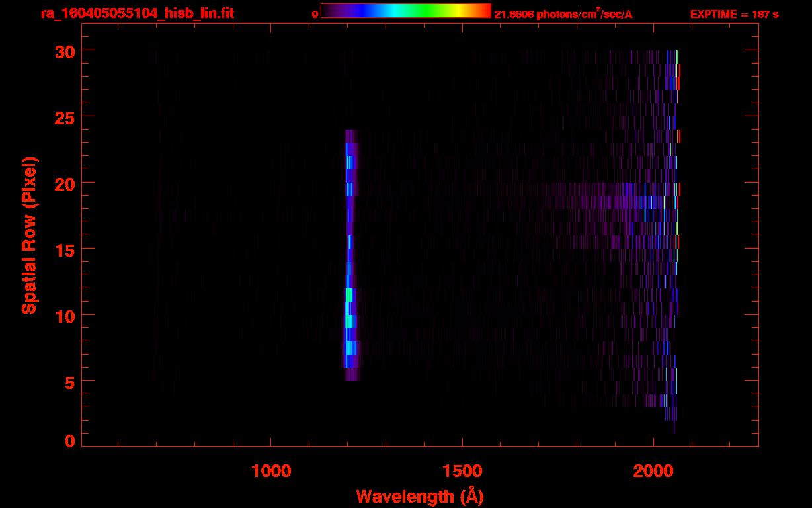812x508 pixels.
Task: Click the x-axis tick label 1500
Action: coord(462,470)
